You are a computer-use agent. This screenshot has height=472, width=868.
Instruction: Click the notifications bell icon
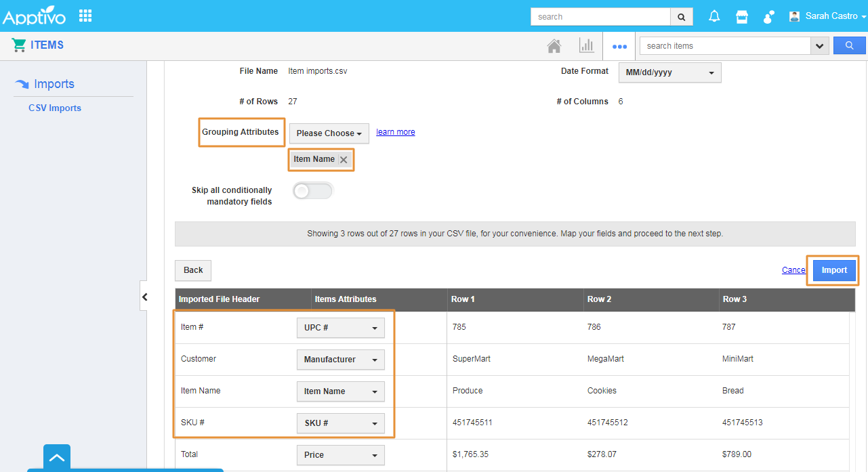pyautogui.click(x=714, y=16)
